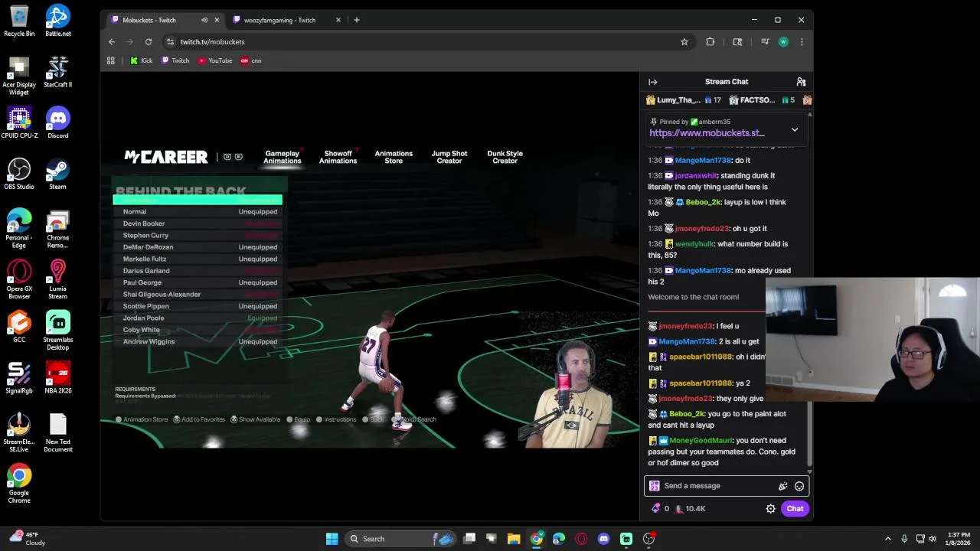Open the clock showing 1:37 PM
Image resolution: width=980 pixels, height=551 pixels.
(958, 539)
